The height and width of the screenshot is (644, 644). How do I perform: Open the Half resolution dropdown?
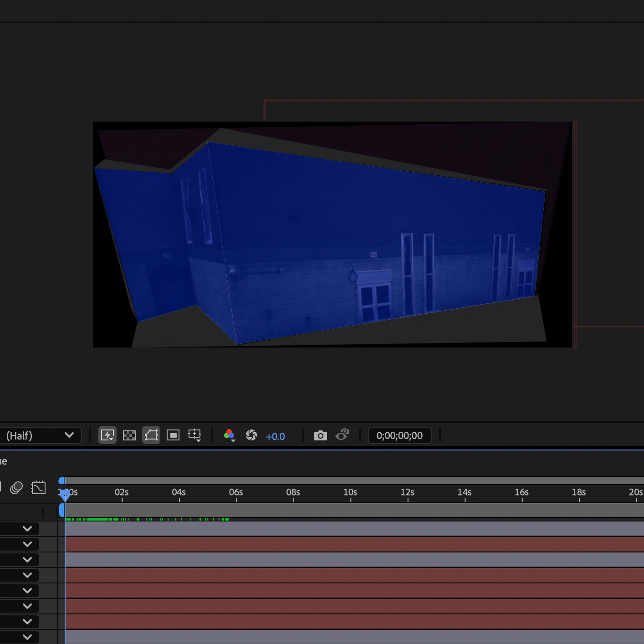pos(41,435)
